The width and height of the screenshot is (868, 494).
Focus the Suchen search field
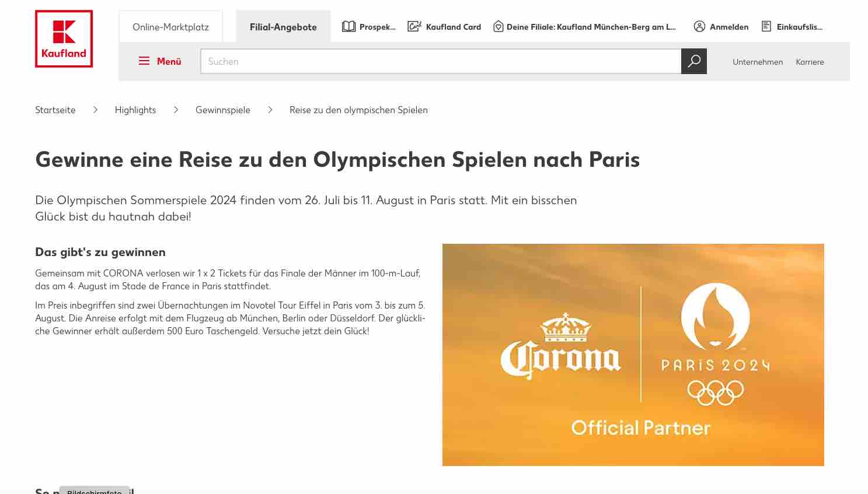tap(441, 61)
